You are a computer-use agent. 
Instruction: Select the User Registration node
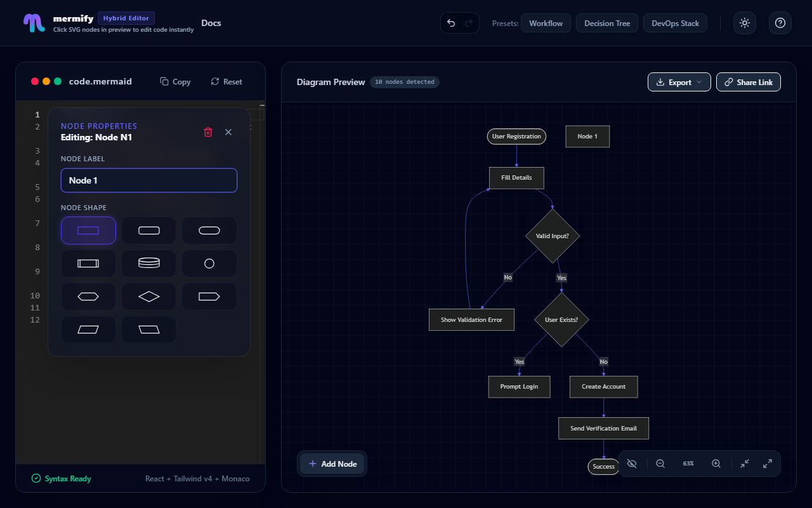pos(516,136)
